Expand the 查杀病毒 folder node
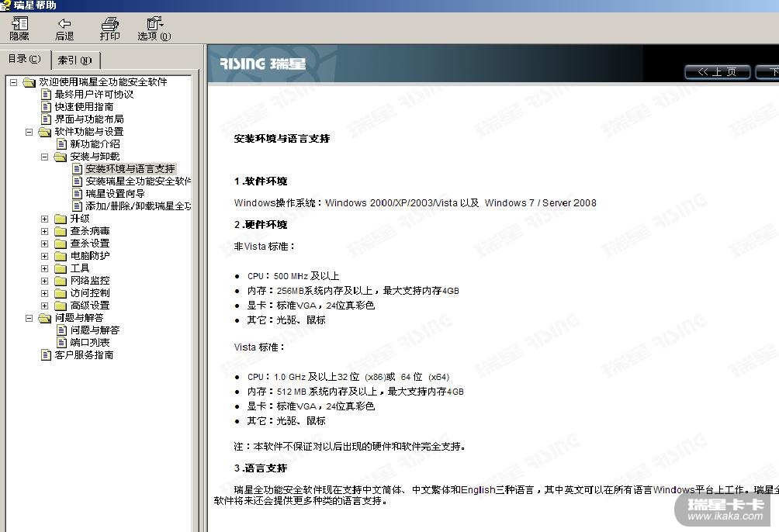Viewport: 779px width, 532px height. tap(45, 231)
